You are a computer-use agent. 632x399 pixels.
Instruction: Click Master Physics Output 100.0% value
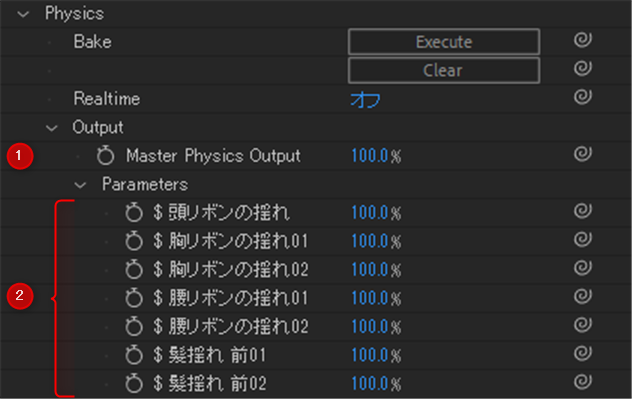pyautogui.click(x=376, y=156)
